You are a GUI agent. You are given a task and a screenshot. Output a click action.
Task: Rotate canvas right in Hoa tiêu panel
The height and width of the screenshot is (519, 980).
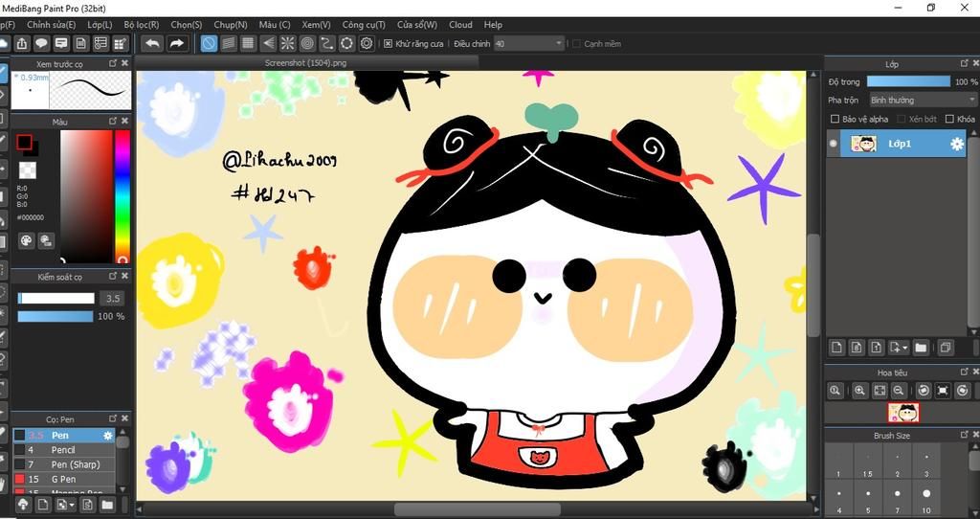coord(963,390)
